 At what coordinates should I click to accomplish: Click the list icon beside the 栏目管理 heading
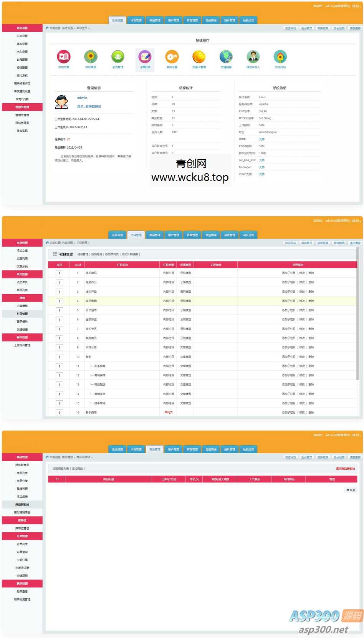pos(55,254)
